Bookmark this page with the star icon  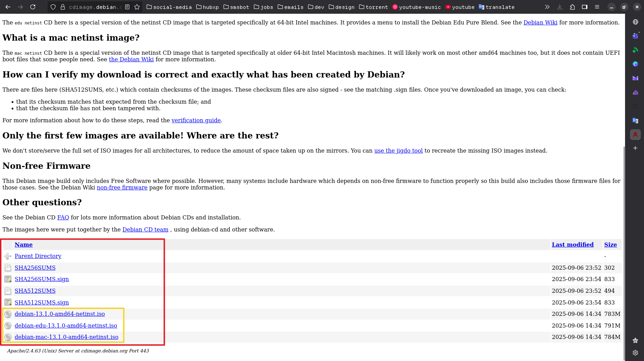point(137,7)
